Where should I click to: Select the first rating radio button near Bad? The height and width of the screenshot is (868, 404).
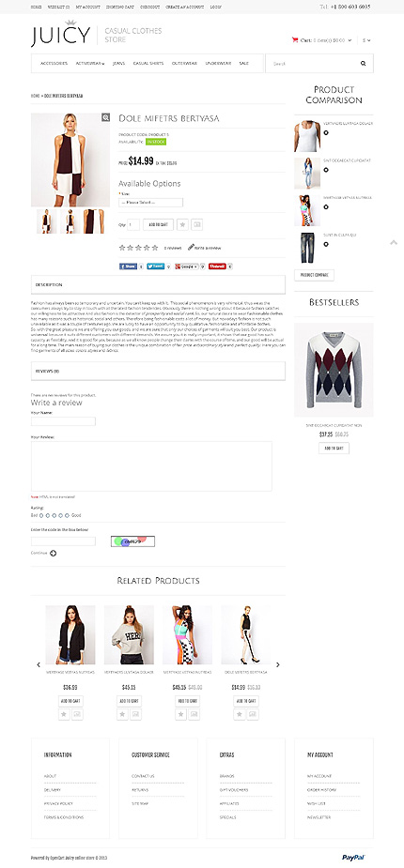41,515
